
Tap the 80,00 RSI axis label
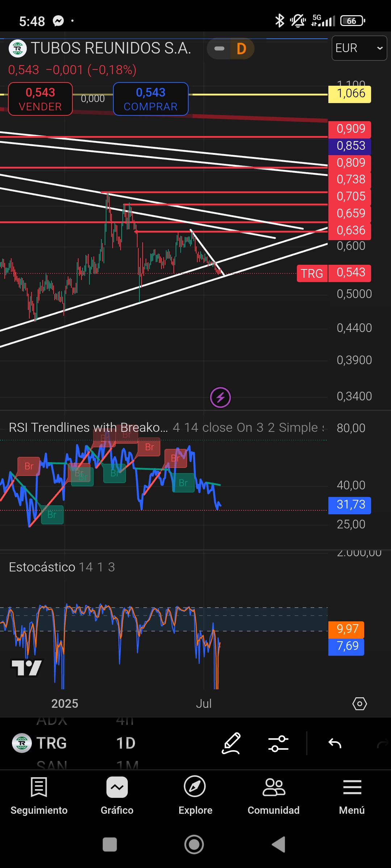[x=351, y=428]
